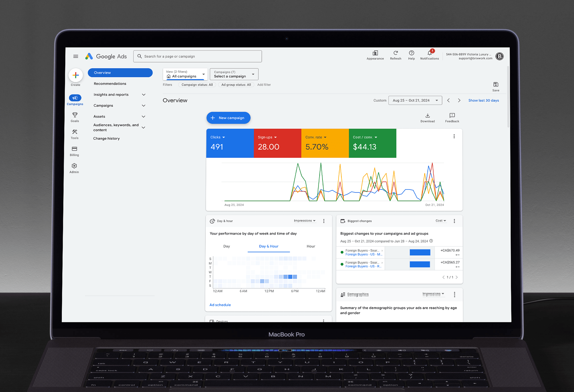The image size is (574, 392).
Task: Click the New campaign button
Action: point(228,118)
